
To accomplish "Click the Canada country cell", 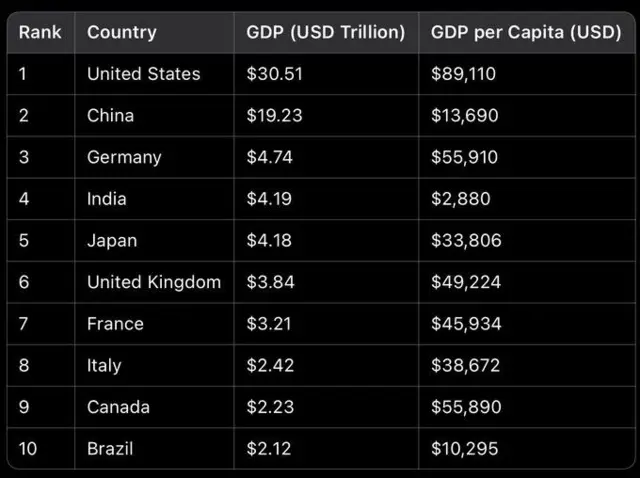I will [119, 407].
